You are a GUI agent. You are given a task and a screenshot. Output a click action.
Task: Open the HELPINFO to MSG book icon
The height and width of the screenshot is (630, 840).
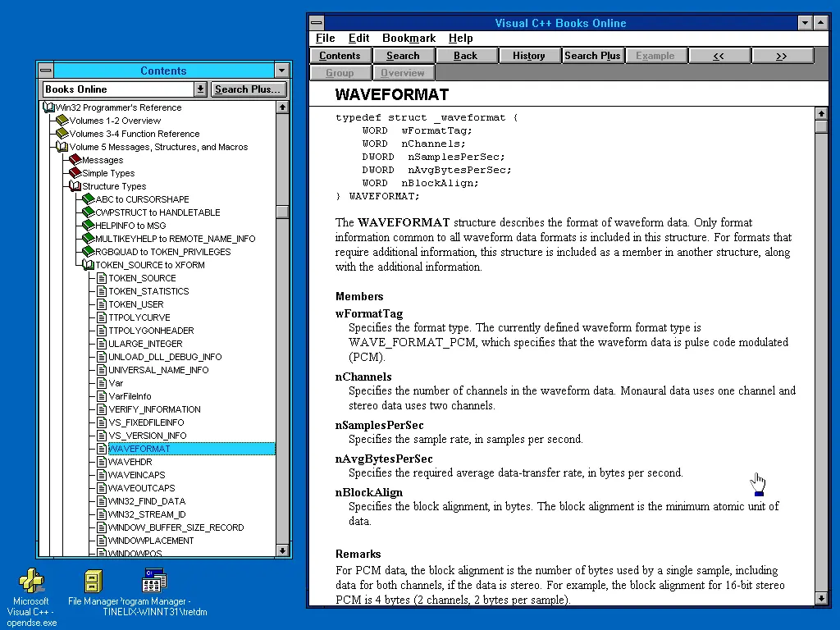click(89, 225)
